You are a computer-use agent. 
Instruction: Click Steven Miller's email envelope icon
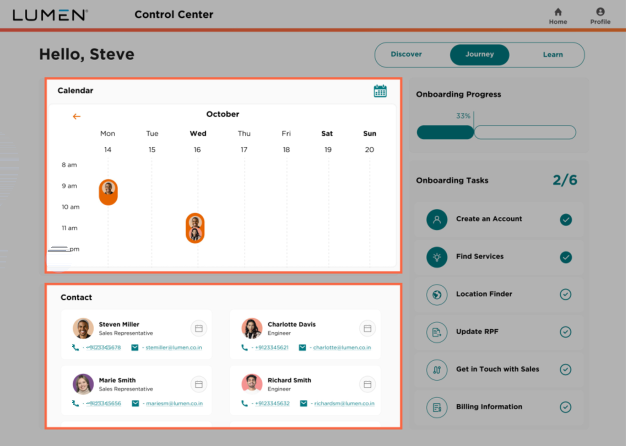pyautogui.click(x=135, y=348)
